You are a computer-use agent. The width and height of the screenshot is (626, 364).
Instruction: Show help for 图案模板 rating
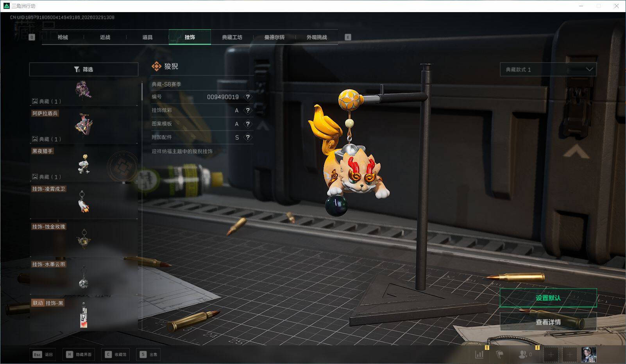[248, 124]
